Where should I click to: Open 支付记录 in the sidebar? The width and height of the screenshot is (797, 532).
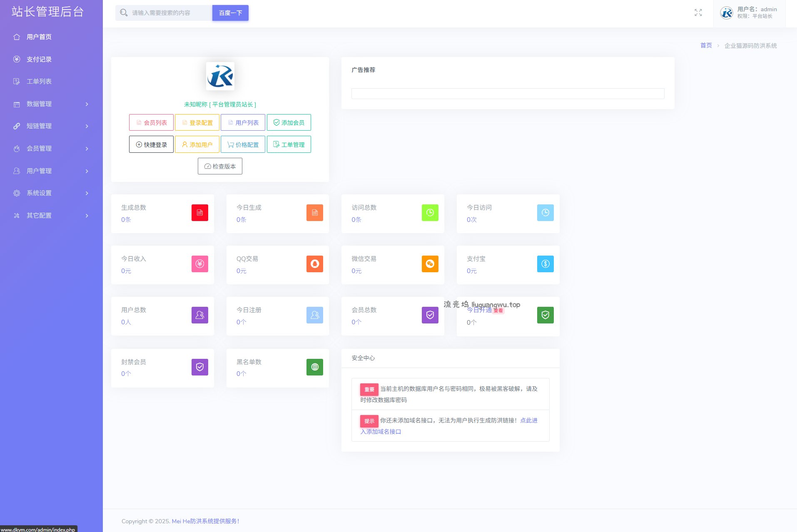(39, 60)
